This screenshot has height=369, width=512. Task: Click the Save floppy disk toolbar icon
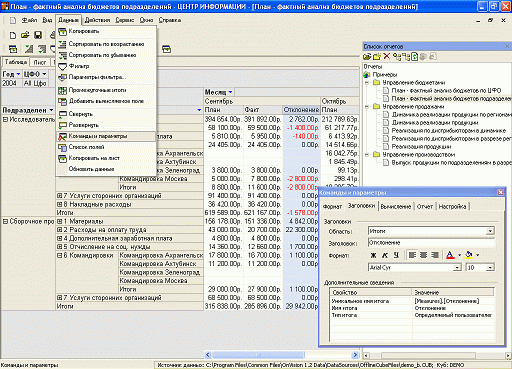coord(38,35)
